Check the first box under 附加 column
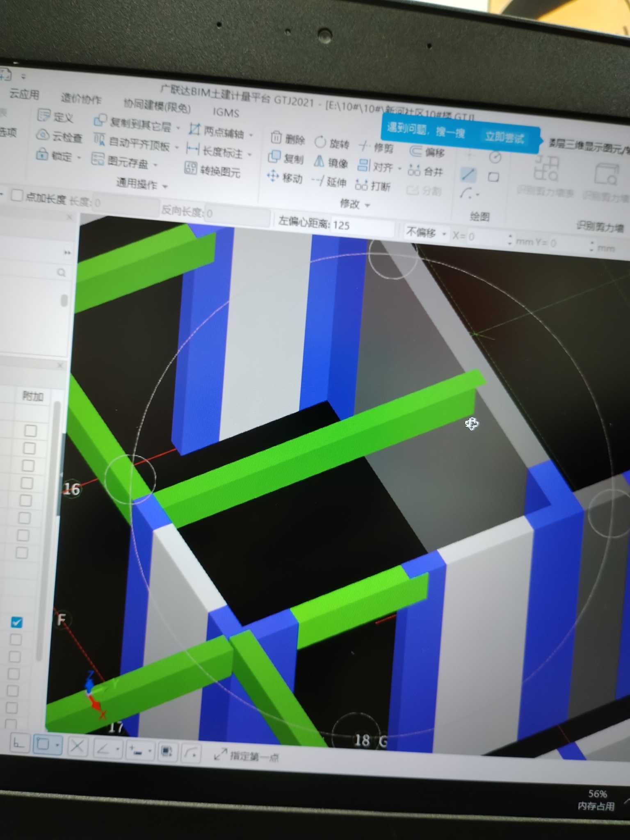The width and height of the screenshot is (630, 840). coord(31,431)
